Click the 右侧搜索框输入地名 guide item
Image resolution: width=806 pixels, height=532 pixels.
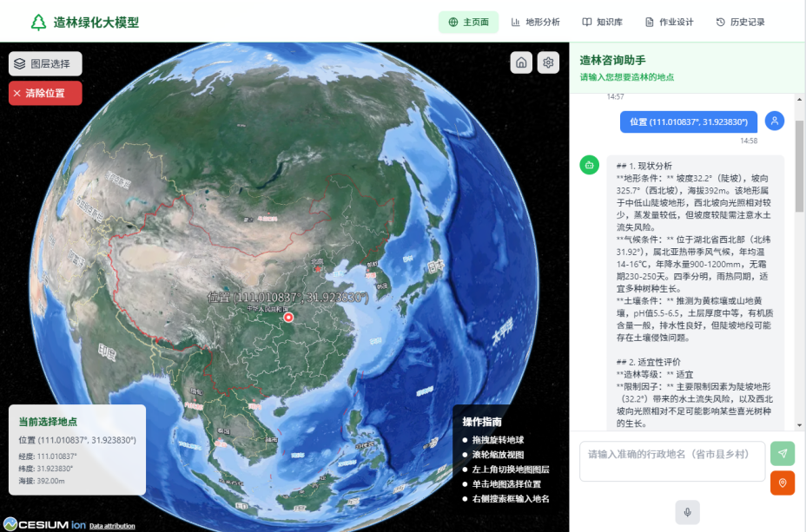click(511, 499)
